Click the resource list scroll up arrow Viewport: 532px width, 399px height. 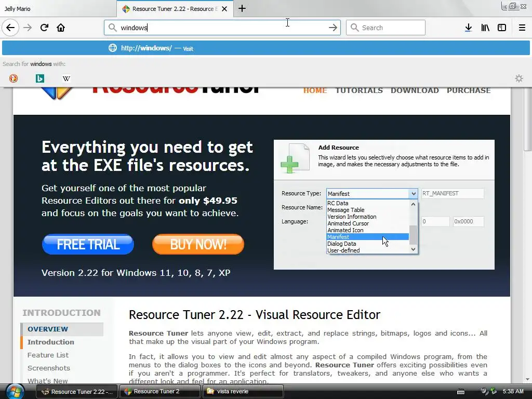coord(413,204)
